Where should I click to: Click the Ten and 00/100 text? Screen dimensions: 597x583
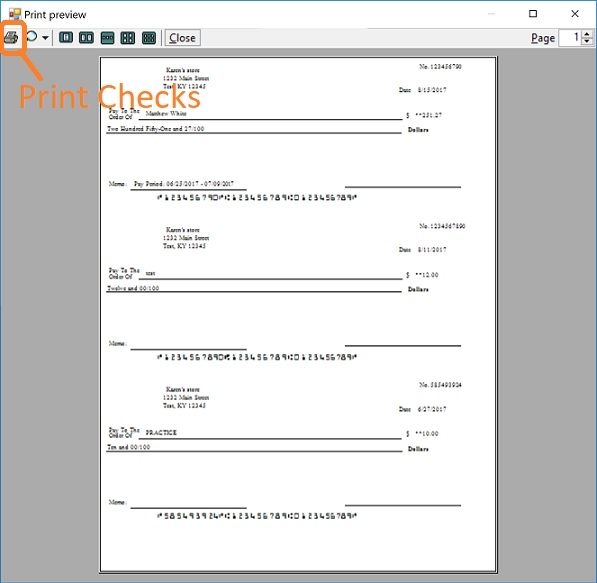pyautogui.click(x=129, y=447)
